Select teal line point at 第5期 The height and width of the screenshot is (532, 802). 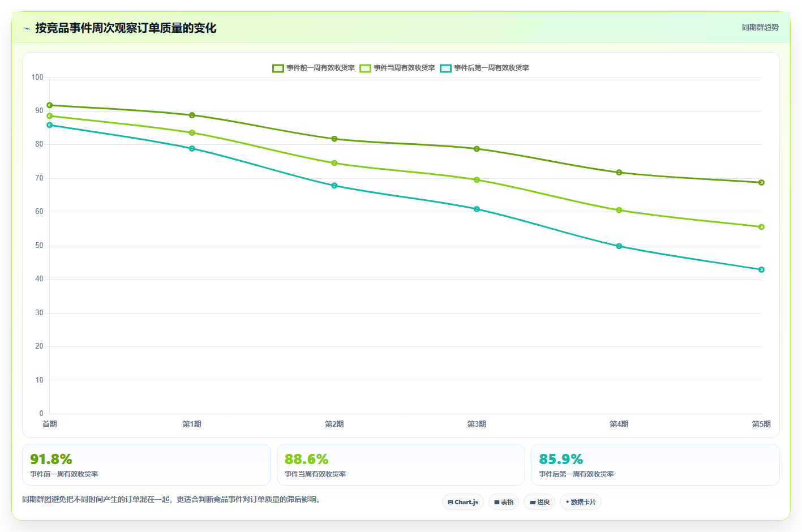click(761, 270)
